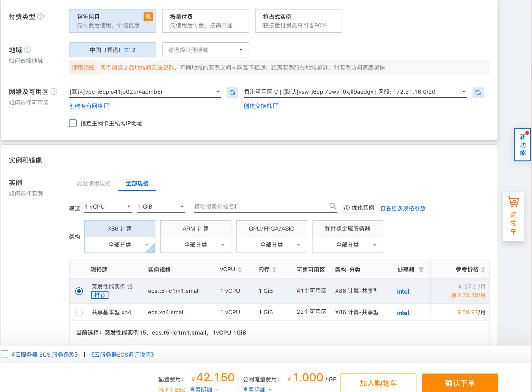Click external link icon beside 创建专有网络
532x392 pixels.
pyautogui.click(x=107, y=106)
